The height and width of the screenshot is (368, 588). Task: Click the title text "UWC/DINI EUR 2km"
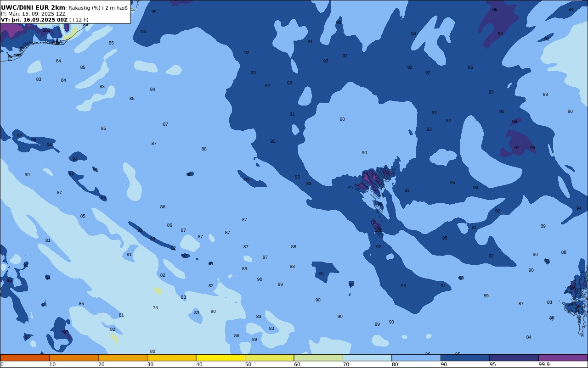point(33,8)
